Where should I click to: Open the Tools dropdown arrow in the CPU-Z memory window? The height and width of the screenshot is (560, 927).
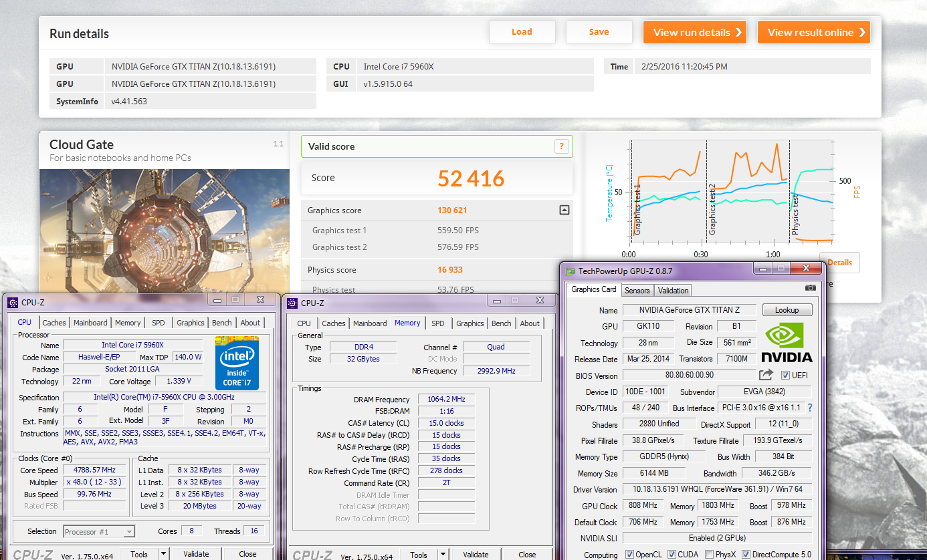443,554
